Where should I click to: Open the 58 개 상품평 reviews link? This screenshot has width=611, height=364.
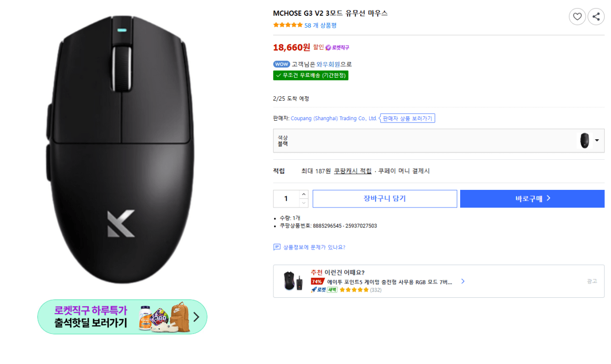320,25
